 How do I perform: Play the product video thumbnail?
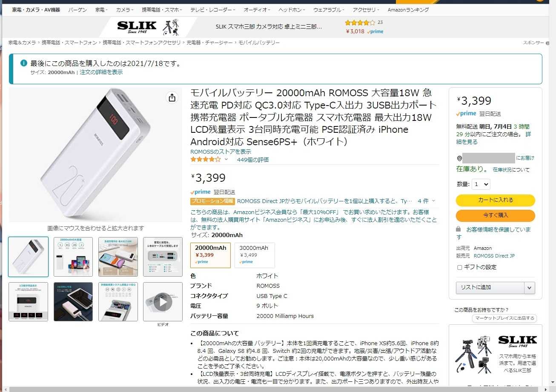coord(163,302)
